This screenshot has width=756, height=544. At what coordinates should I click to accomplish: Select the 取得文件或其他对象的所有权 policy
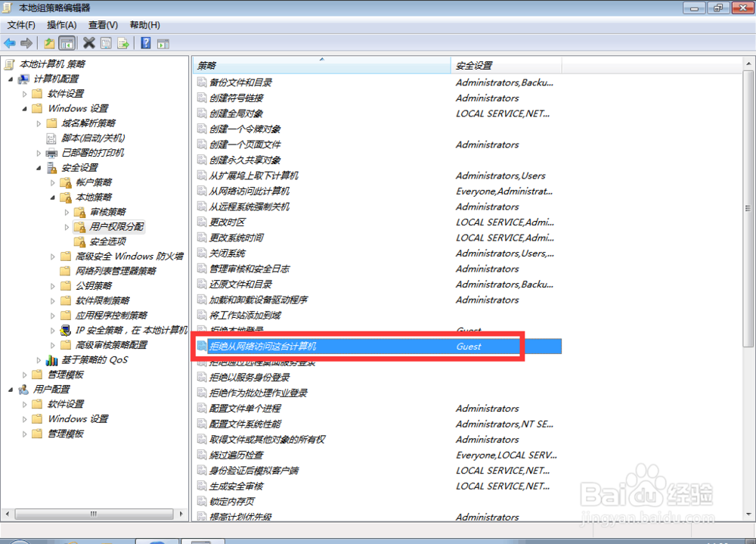267,440
